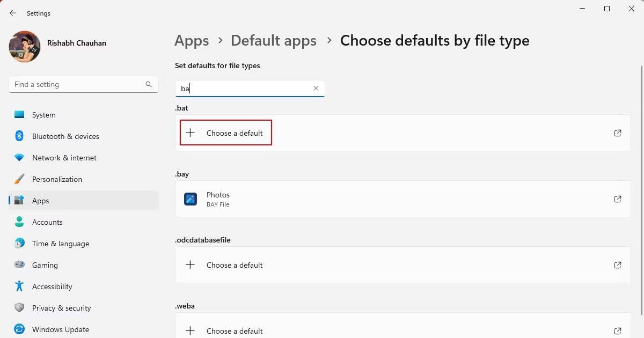Viewport: 644px width, 338px height.
Task: Open the Apps breadcrumb link
Action: [x=192, y=40]
